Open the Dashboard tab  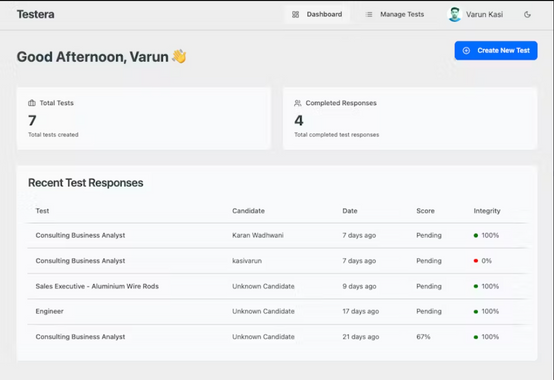317,14
